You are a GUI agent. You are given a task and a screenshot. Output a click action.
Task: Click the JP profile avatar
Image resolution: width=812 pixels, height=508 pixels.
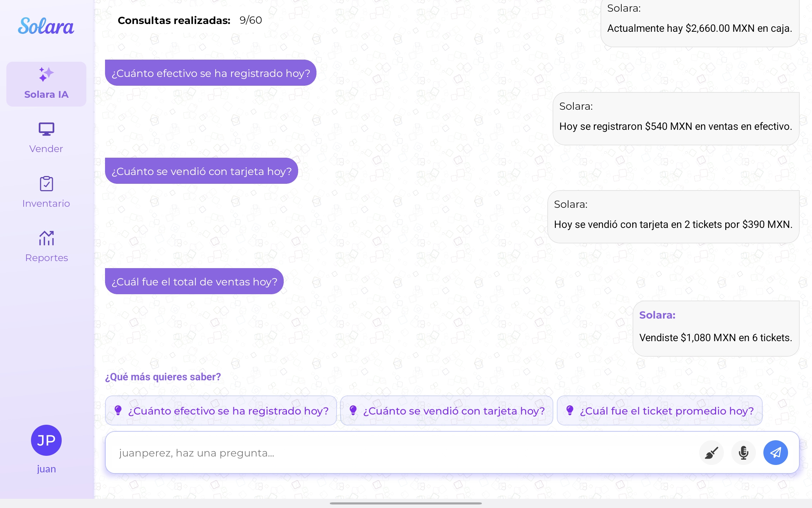(46, 440)
